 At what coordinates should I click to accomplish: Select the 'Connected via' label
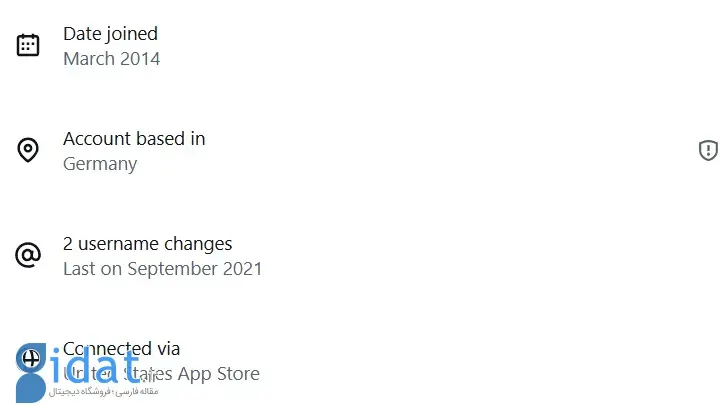pyautogui.click(x=122, y=348)
